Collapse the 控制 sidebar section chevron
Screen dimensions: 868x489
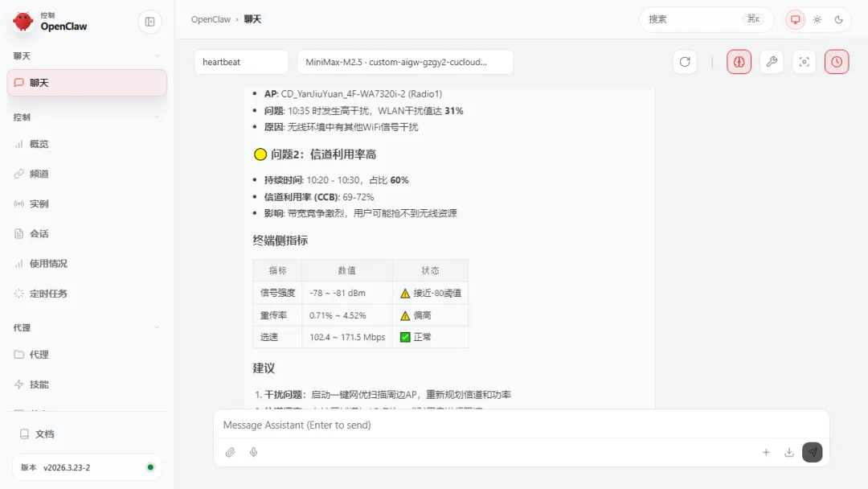coord(157,117)
